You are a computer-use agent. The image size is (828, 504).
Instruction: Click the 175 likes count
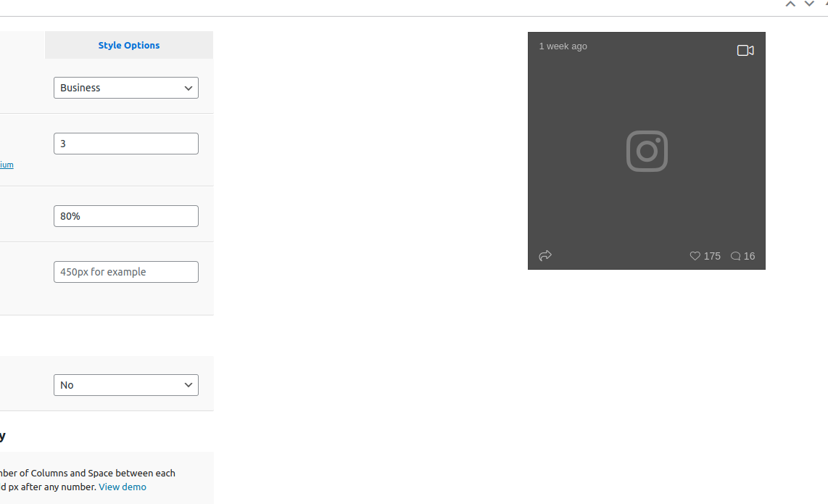(x=712, y=256)
